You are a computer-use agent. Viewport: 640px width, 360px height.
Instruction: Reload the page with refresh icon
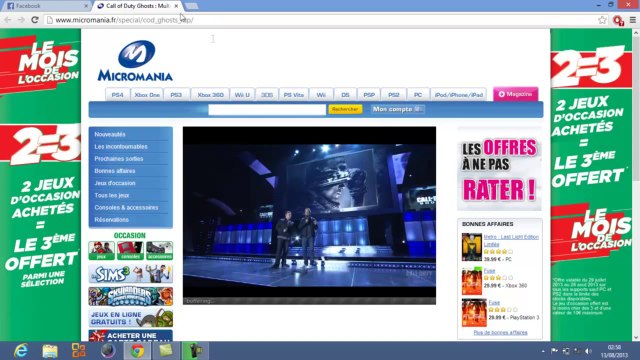[35, 20]
